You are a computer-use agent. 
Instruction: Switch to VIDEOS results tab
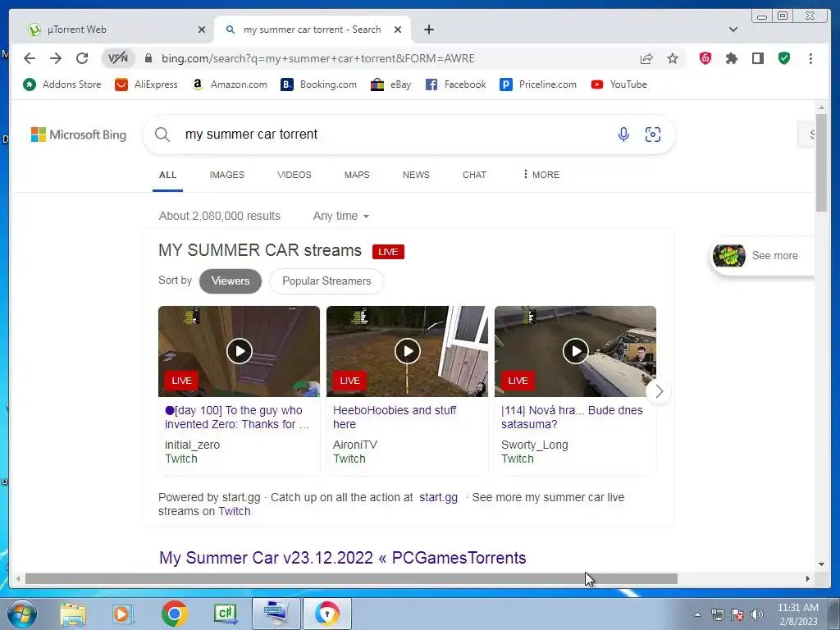(x=294, y=175)
